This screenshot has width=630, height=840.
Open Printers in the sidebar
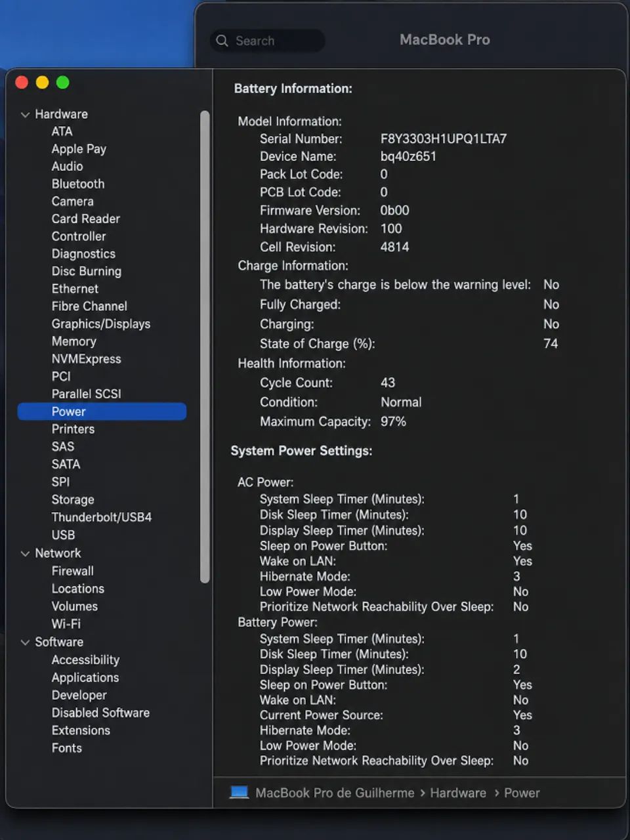[x=73, y=429]
